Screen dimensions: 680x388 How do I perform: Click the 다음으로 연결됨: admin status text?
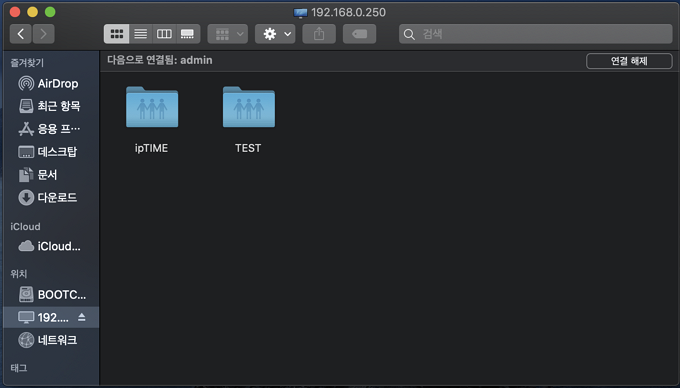[160, 60]
